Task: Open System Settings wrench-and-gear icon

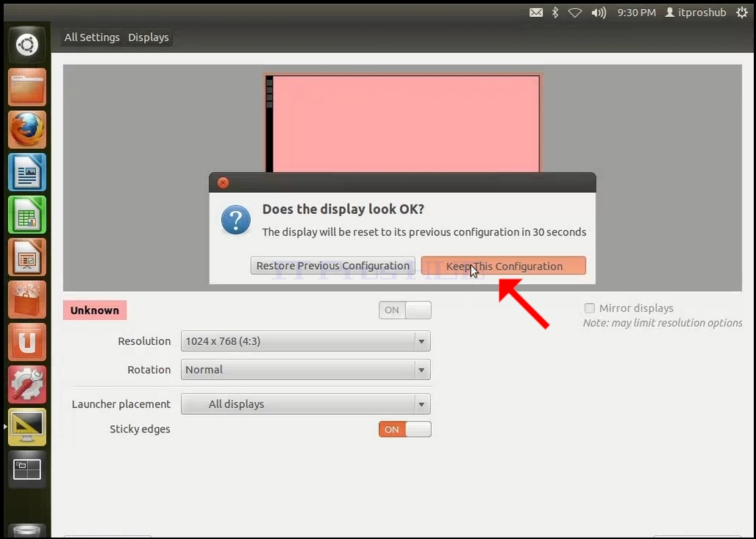Action: (27, 385)
